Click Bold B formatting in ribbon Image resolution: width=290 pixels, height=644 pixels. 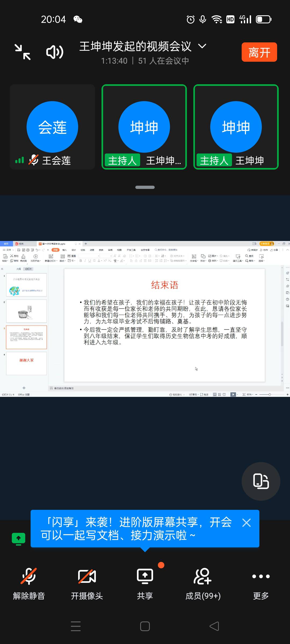coord(81,261)
